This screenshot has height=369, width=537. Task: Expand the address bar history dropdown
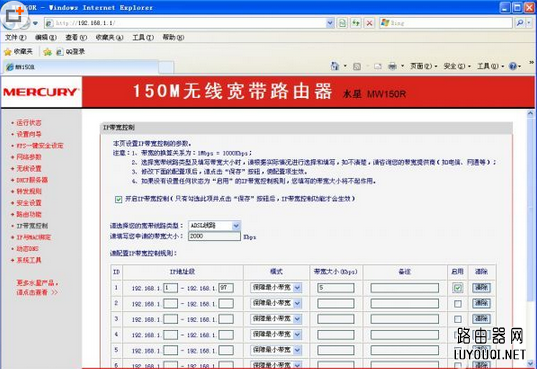pyautogui.click(x=330, y=23)
